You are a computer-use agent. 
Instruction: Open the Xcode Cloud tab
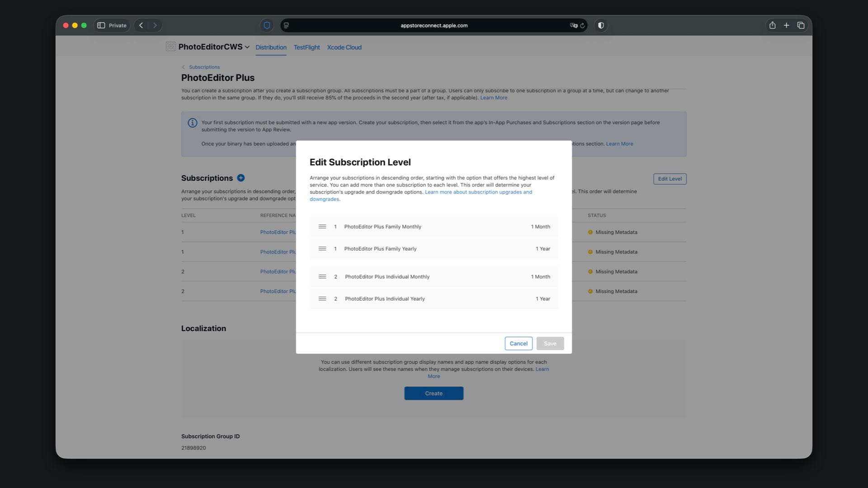click(x=344, y=47)
